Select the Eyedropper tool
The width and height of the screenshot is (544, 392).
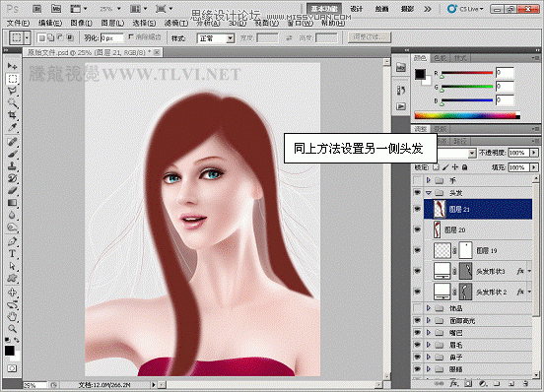click(x=12, y=127)
